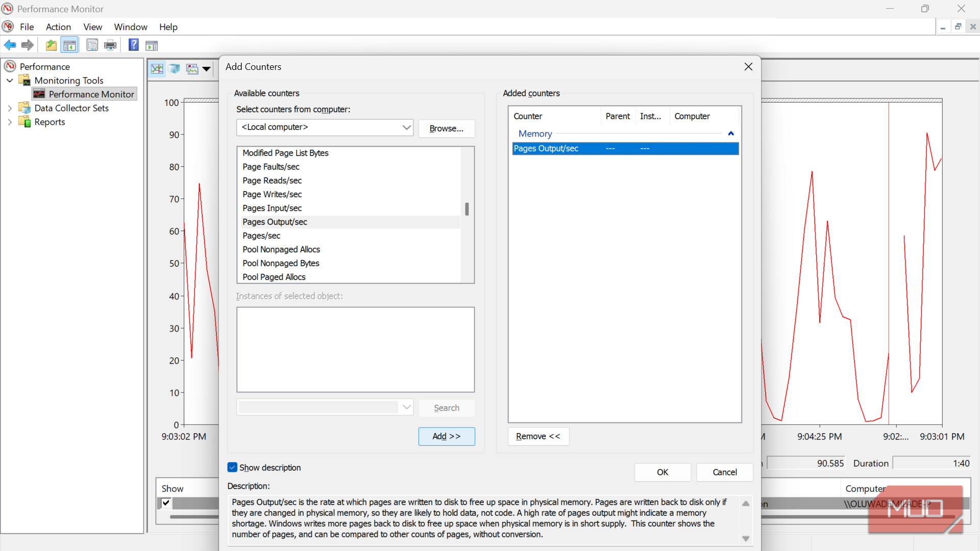Select Page Faults/sec counter
Viewport: 980px width, 551px height.
point(350,167)
